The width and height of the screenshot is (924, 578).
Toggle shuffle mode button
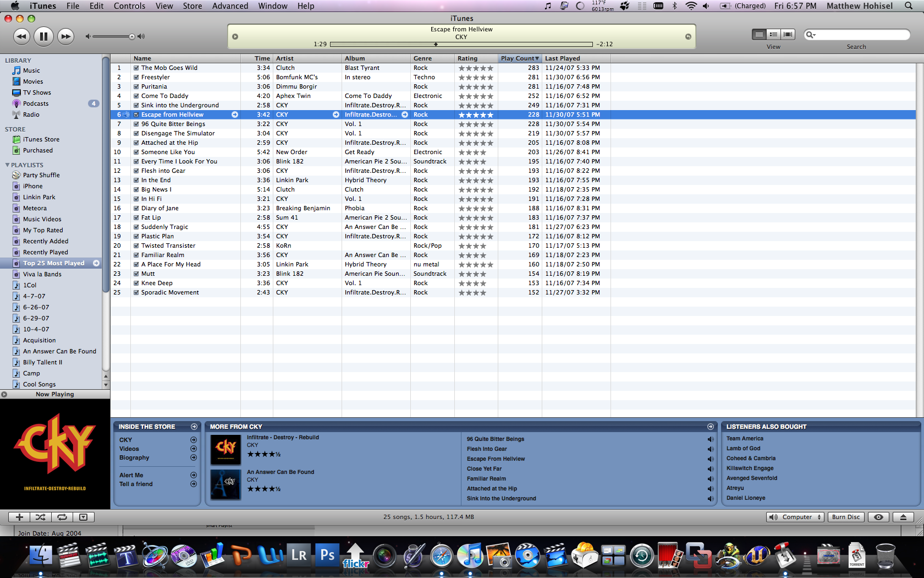click(x=41, y=517)
